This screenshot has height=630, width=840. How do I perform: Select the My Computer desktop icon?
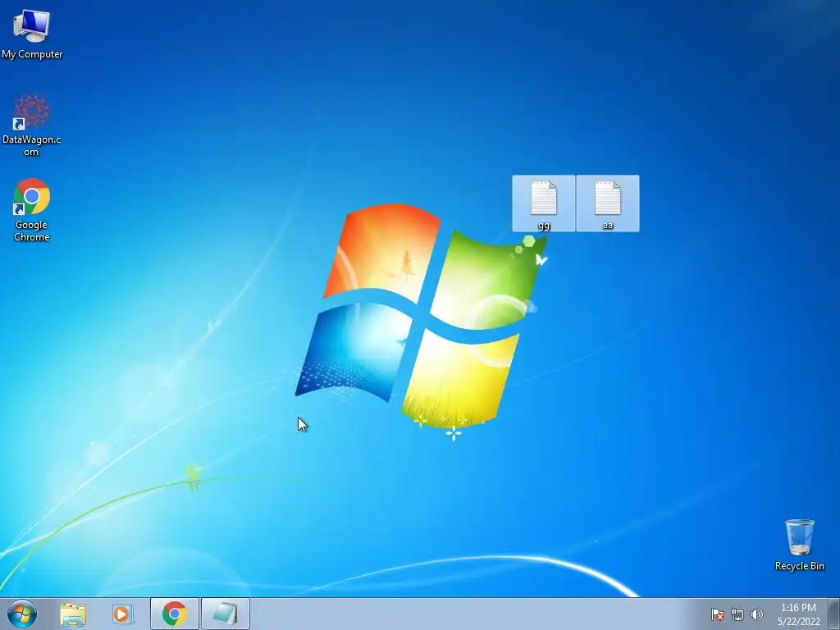click(32, 33)
